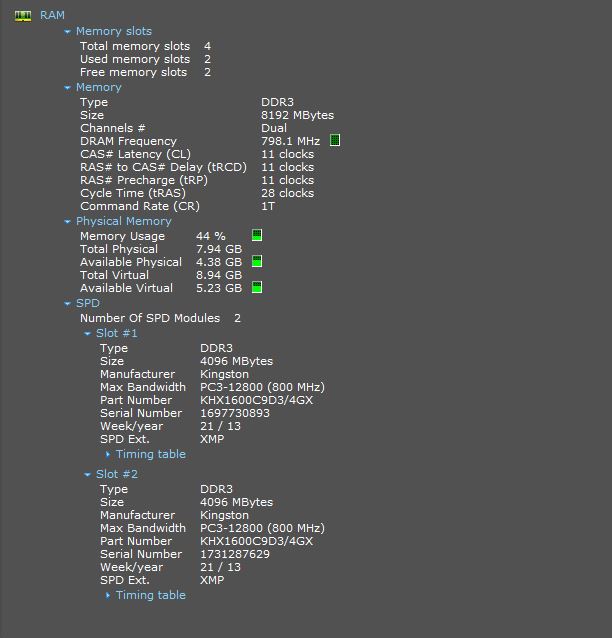Click Slot #1 Part Number KHX1600C9D3/4GX
Screen dimensions: 612x638
click(257, 401)
